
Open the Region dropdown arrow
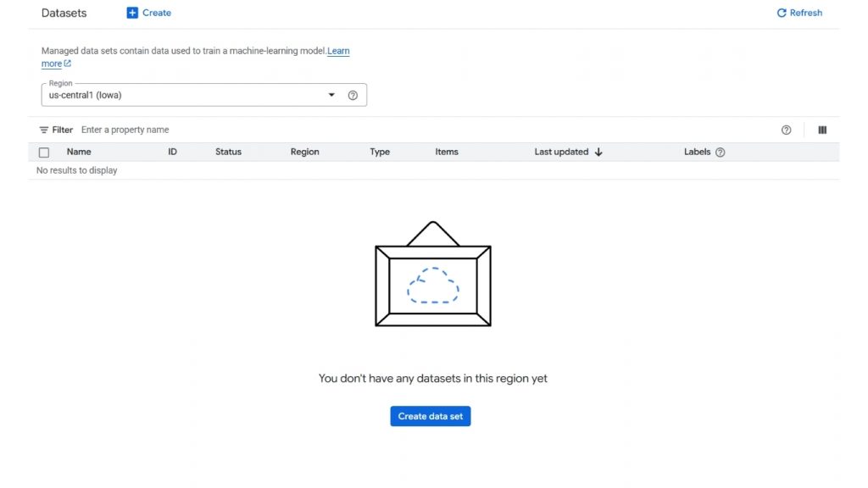coord(331,95)
